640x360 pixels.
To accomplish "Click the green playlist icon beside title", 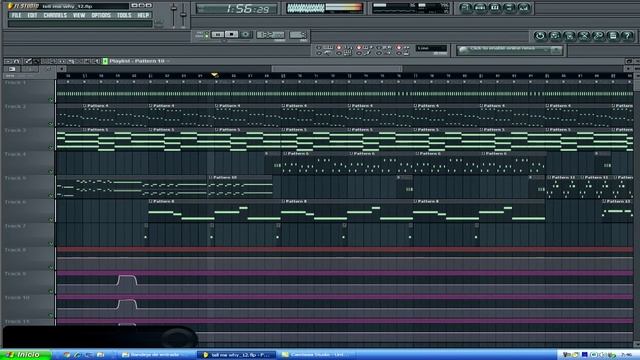I will click(105, 61).
